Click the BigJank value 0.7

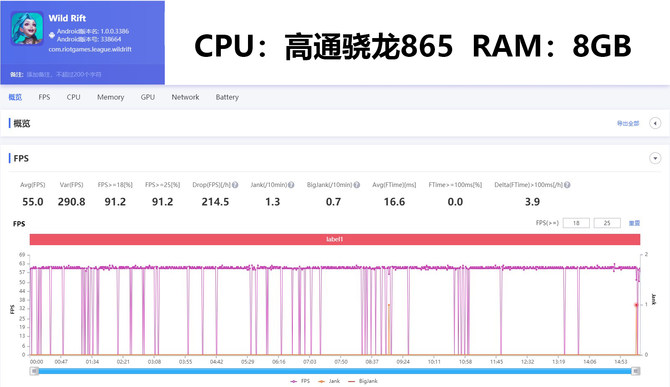point(333,202)
